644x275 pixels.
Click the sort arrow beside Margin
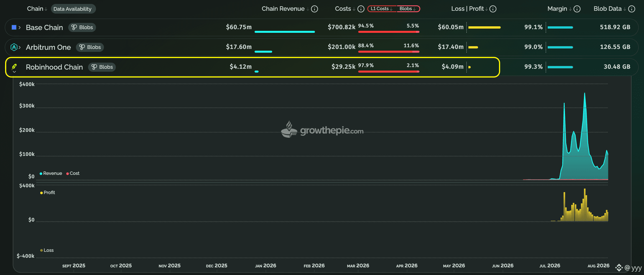570,9
